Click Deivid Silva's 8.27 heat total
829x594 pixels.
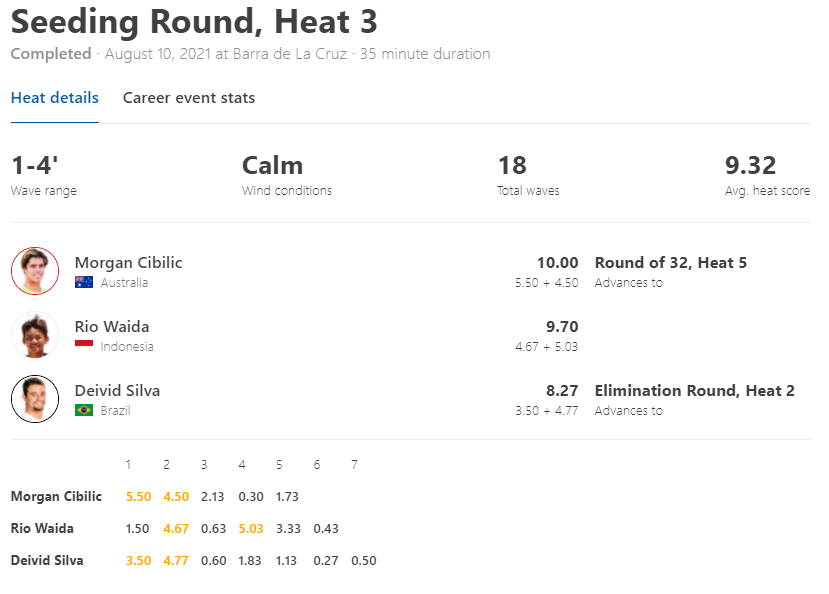562,391
